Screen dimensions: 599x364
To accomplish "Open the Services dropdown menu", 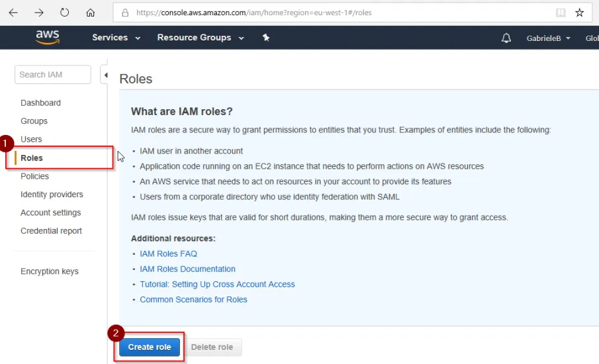I will click(x=116, y=38).
